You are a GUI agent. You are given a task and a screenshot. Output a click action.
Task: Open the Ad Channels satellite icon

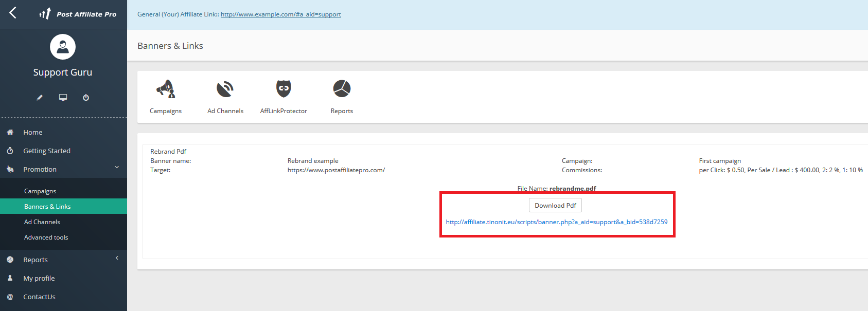[225, 89]
